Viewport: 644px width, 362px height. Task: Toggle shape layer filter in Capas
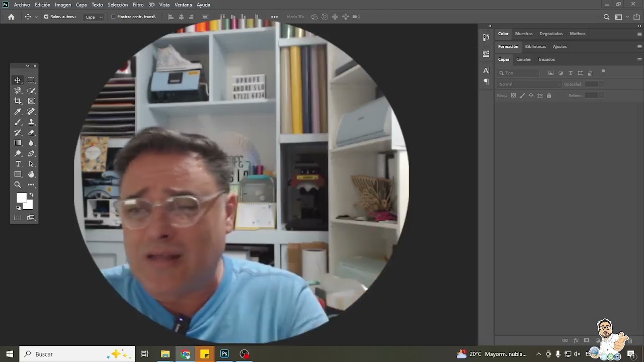tap(580, 73)
